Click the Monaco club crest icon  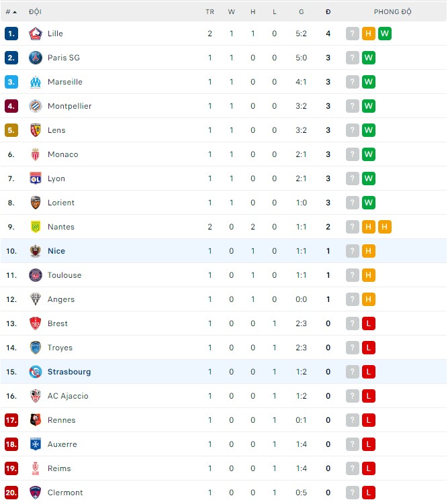coord(36,154)
